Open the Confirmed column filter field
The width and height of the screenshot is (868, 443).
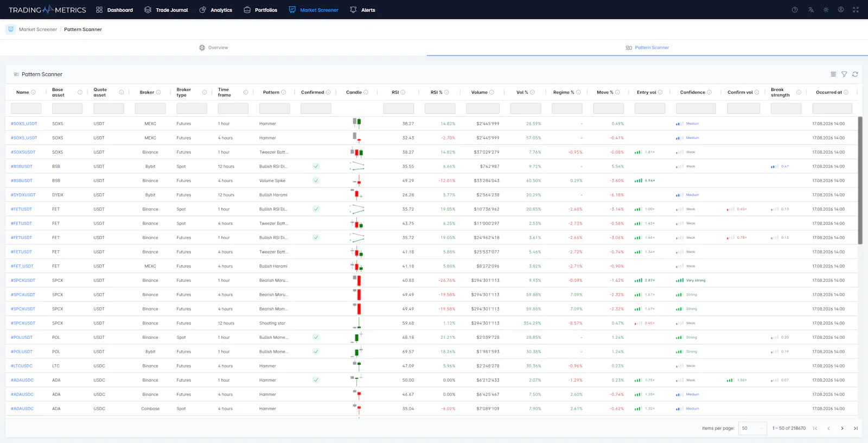tap(316, 109)
